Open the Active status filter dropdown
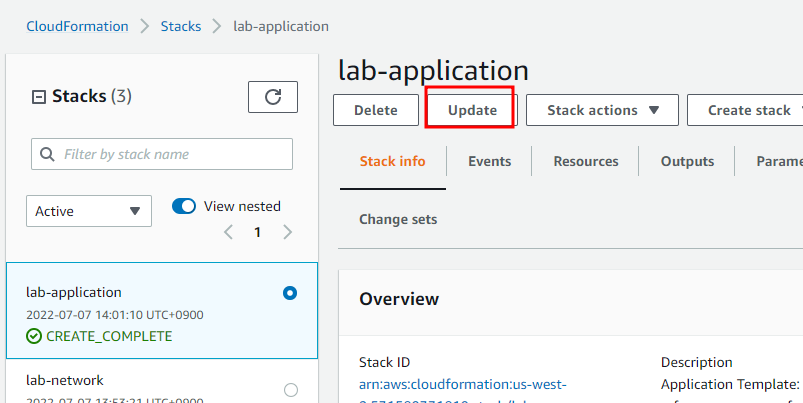Screen dimensions: 803x403 pyautogui.click(x=89, y=211)
